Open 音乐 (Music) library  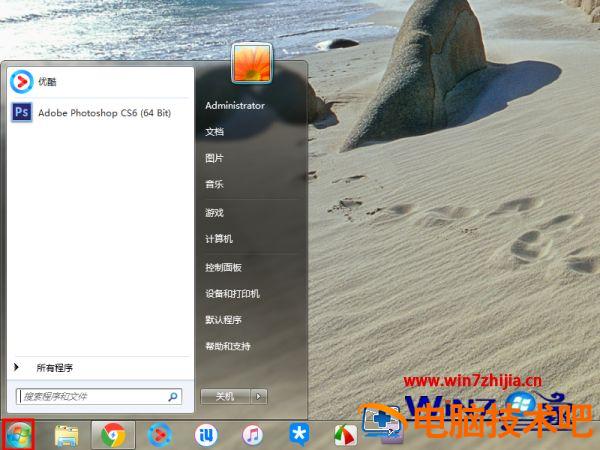(214, 184)
